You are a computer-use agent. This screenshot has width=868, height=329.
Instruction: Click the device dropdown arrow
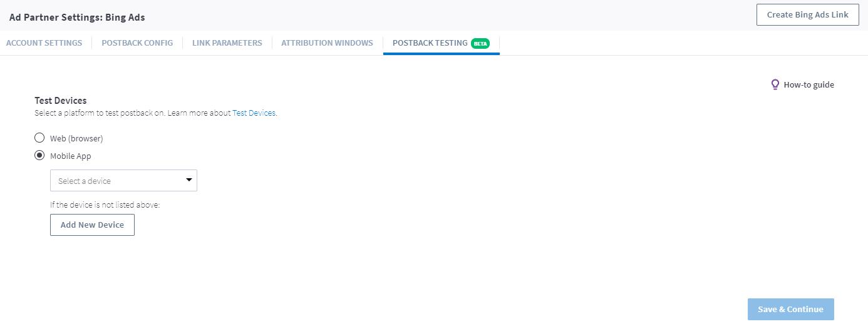(189, 180)
